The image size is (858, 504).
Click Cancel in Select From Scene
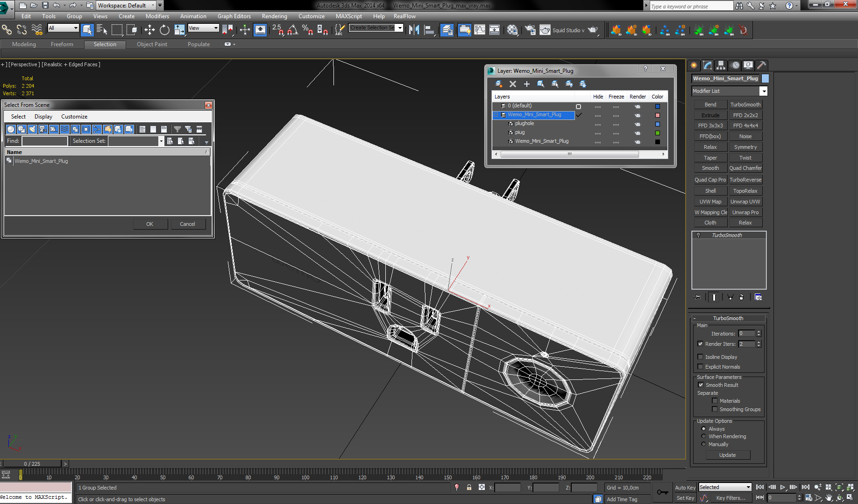187,224
